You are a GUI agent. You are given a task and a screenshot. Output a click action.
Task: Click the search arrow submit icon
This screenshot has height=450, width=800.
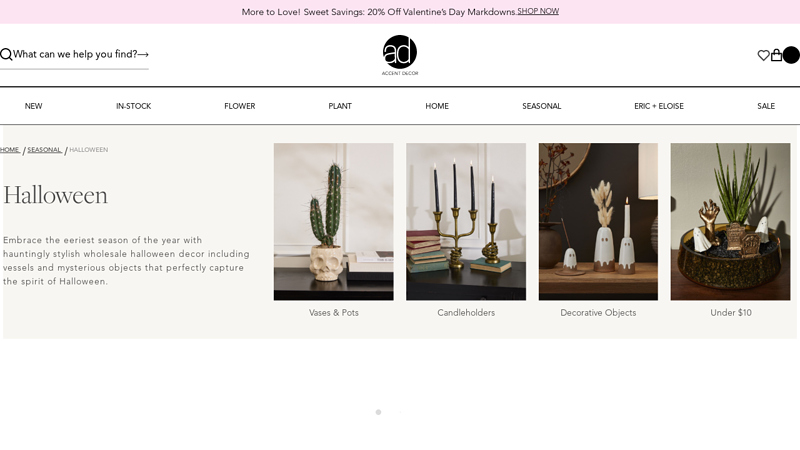coord(143,54)
